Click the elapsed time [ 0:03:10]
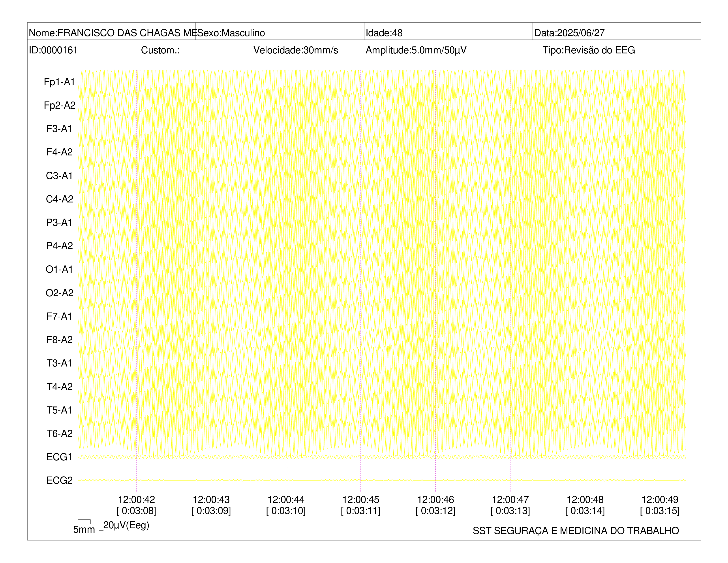728x563 pixels. (x=286, y=511)
